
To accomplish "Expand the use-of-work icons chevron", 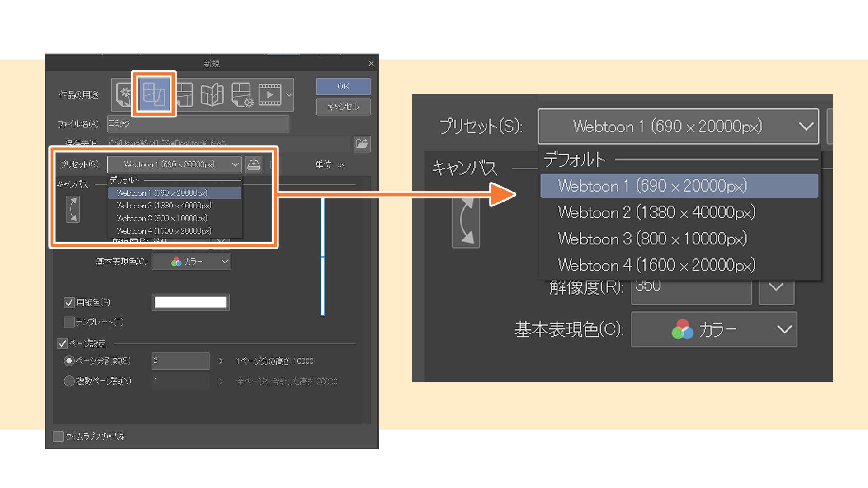I will [289, 95].
